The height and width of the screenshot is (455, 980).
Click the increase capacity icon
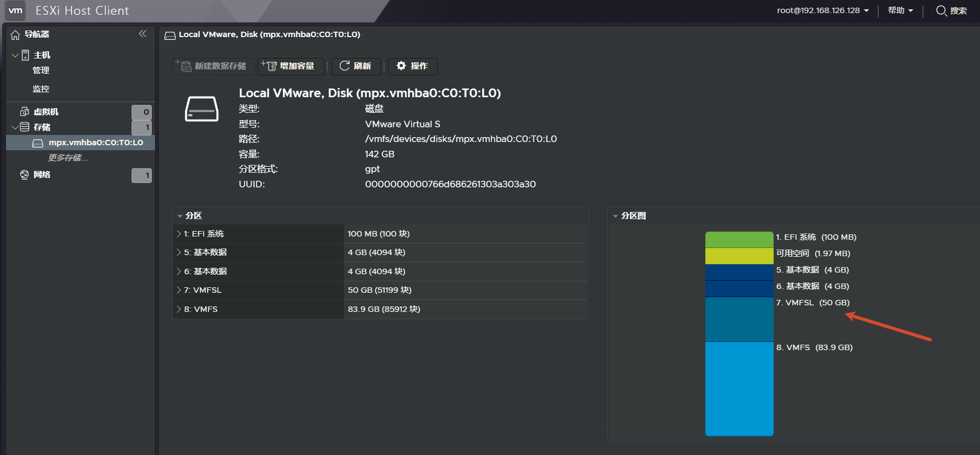[269, 66]
